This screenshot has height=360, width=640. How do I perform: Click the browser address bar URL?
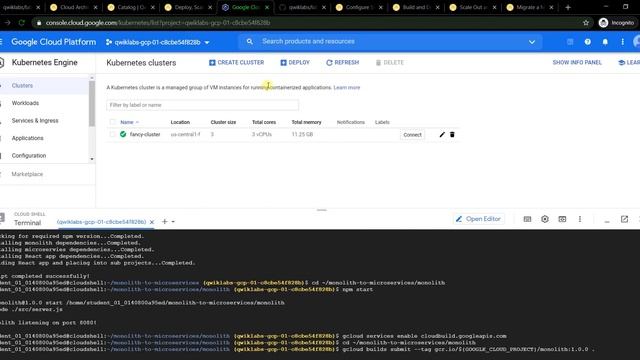click(x=158, y=23)
